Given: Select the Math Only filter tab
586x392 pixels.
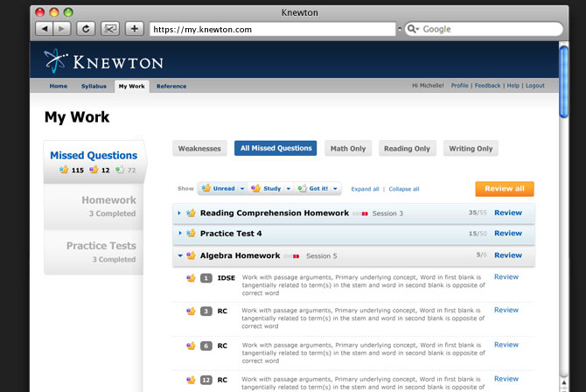Looking at the screenshot, I should click(347, 149).
